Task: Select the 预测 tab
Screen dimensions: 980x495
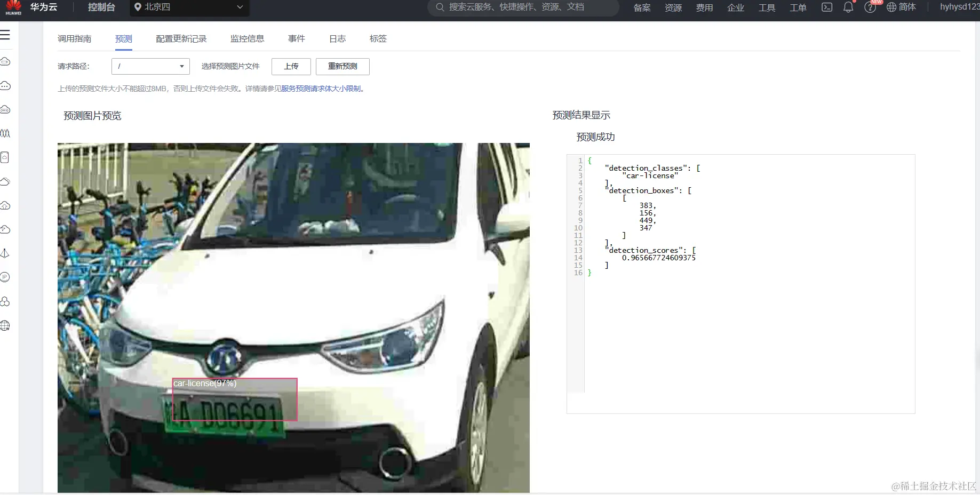Action: (x=124, y=38)
